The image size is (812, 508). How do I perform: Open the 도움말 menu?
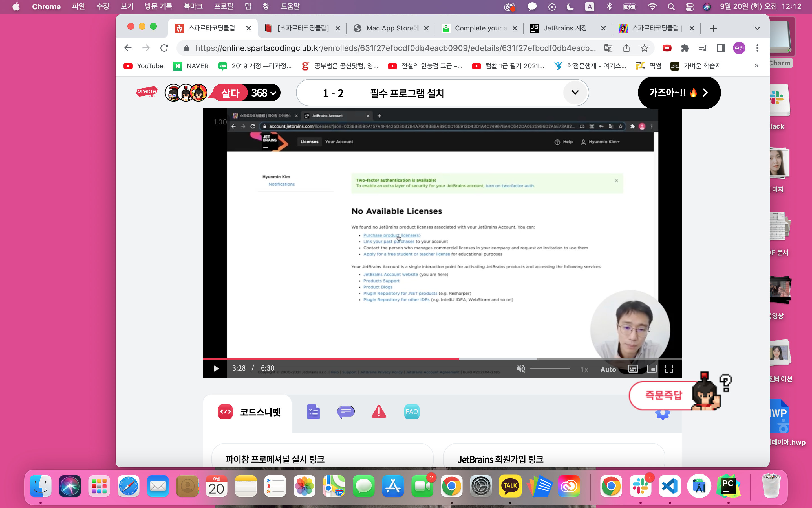[x=290, y=6]
